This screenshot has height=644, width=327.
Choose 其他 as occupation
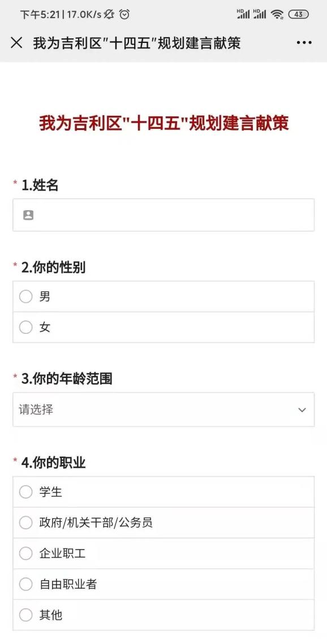tap(163, 615)
